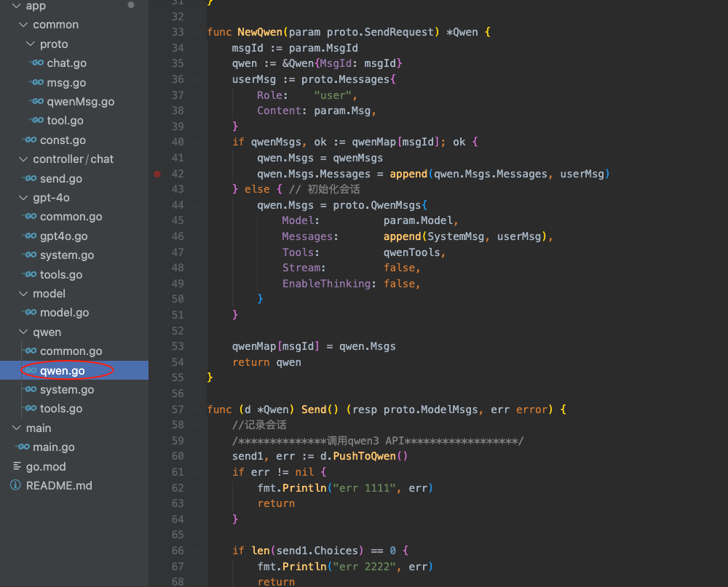Click the line number 53 in the gutter
The width and height of the screenshot is (728, 587).
click(177, 346)
